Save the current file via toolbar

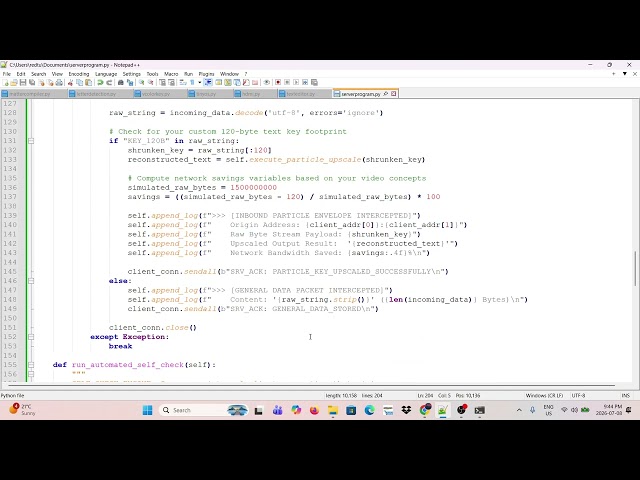[x=22, y=82]
